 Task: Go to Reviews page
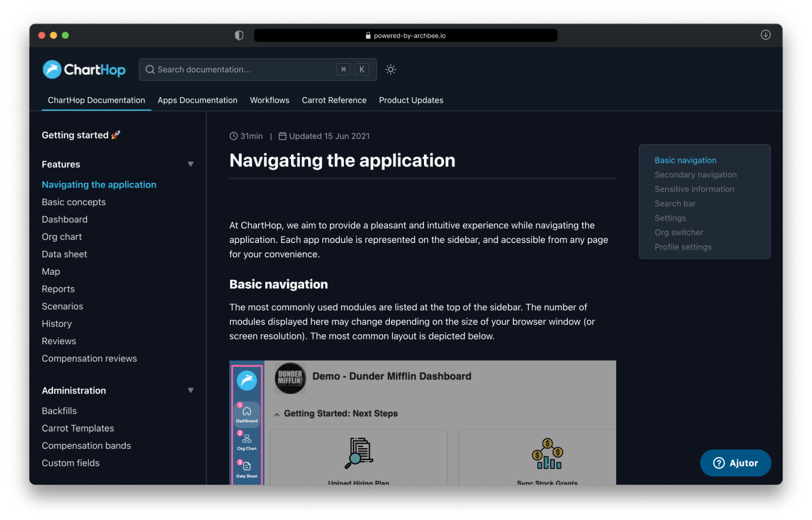tap(59, 341)
